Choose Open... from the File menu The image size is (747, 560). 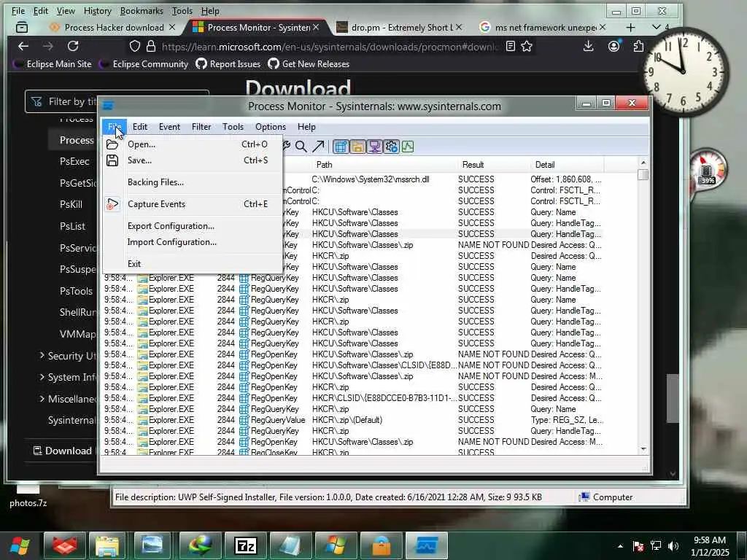pyautogui.click(x=193, y=144)
